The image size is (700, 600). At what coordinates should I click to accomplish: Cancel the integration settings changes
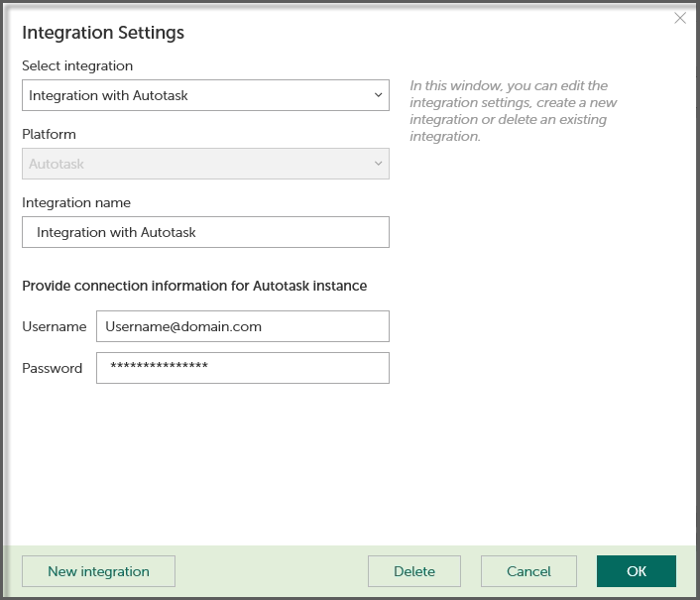pos(528,571)
